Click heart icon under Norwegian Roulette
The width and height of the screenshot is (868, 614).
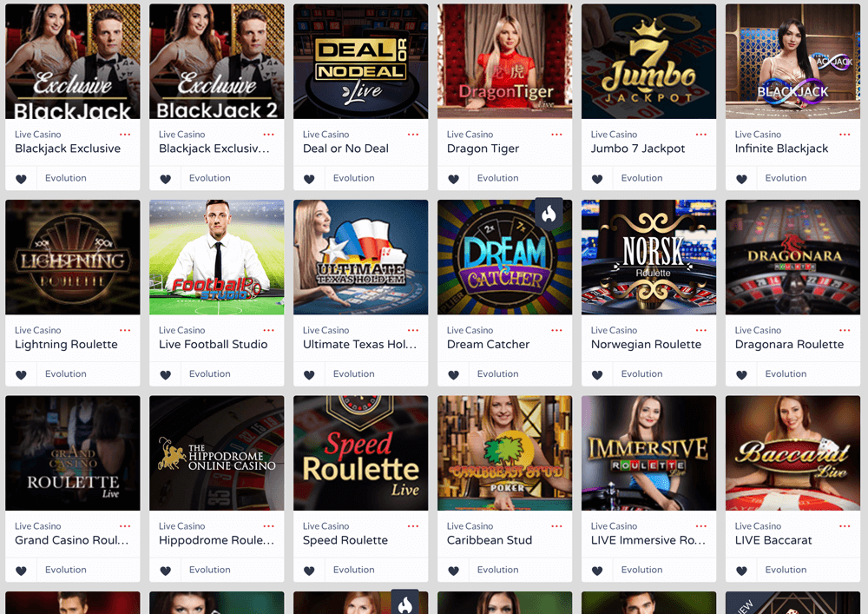597,375
